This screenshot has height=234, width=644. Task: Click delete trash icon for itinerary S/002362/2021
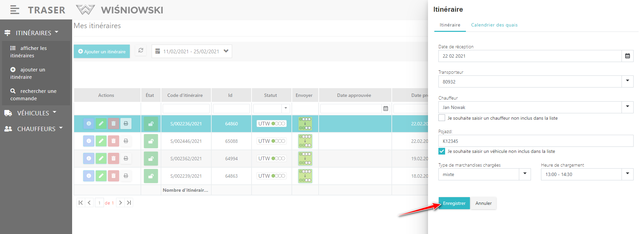[x=113, y=159]
